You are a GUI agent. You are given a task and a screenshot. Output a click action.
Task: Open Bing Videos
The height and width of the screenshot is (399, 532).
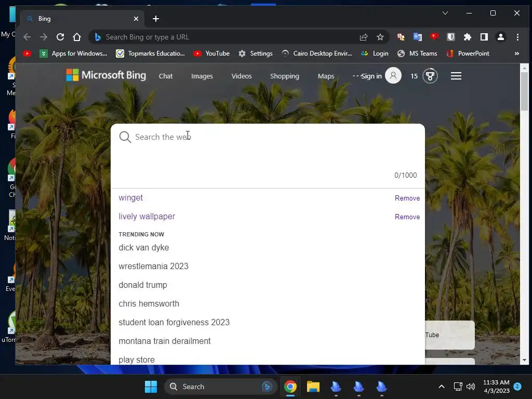coord(242,76)
